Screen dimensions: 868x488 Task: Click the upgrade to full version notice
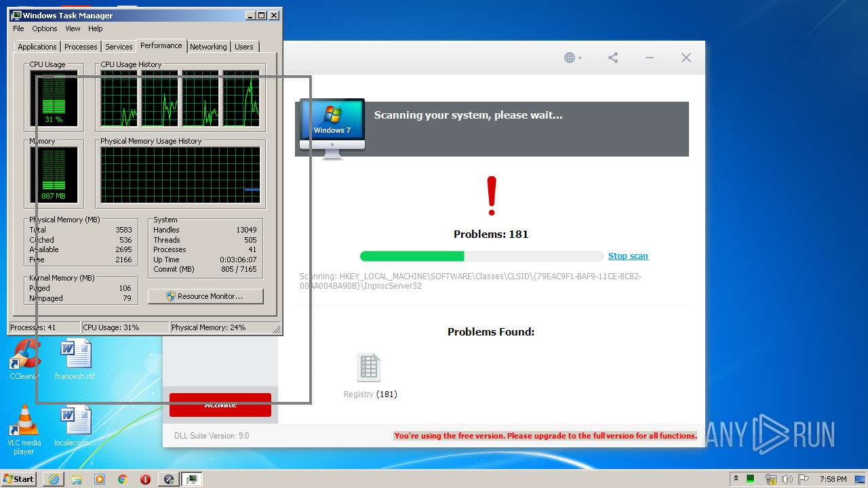[x=546, y=436]
